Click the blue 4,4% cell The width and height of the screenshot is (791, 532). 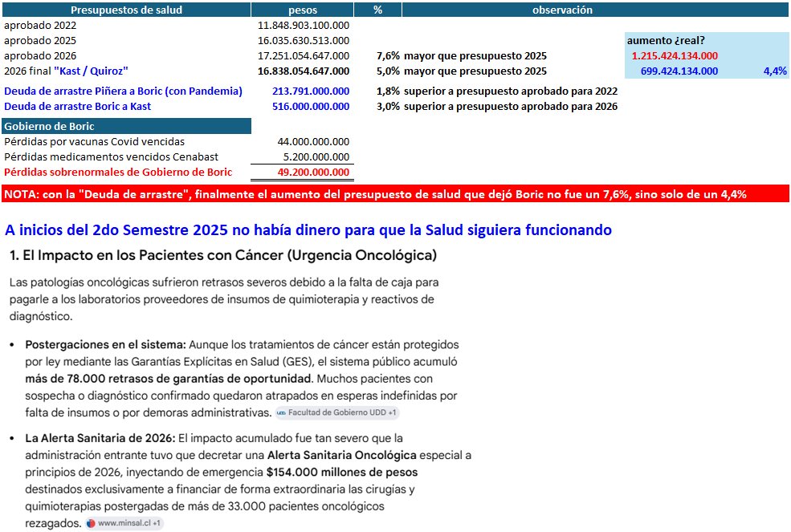pyautogui.click(x=775, y=71)
